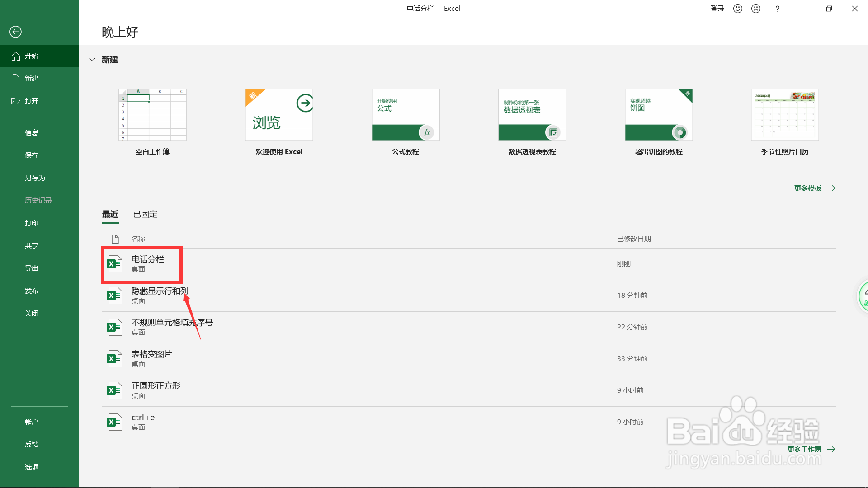Open the 季节性照片日历 template
This screenshot has height=488, width=868.
click(785, 122)
